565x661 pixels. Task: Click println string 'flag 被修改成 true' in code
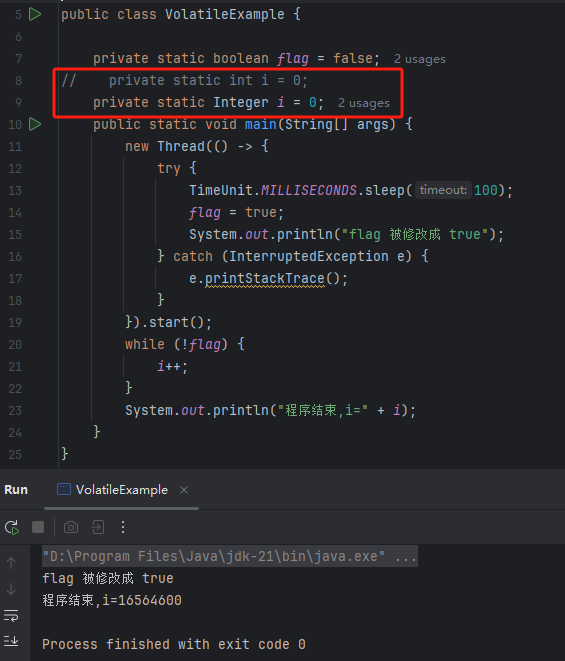414,234
